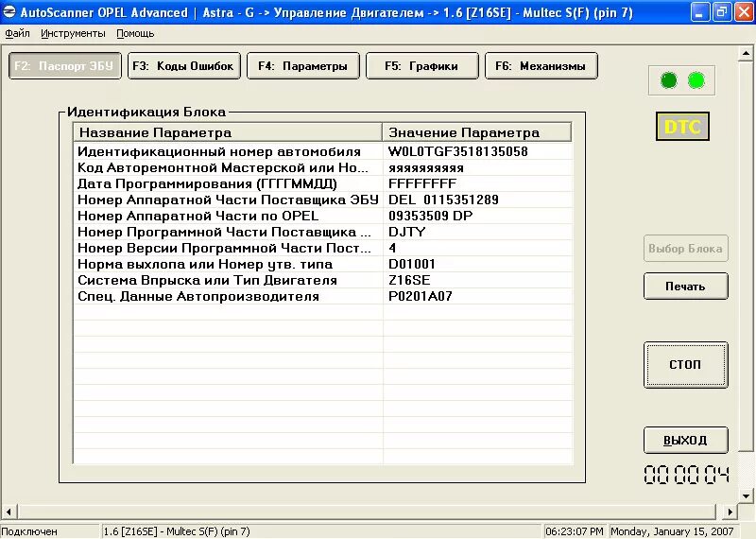Select Номер Аппаратной Части Поставщика ЭБУ row
756x539 pixels.
tap(323, 200)
